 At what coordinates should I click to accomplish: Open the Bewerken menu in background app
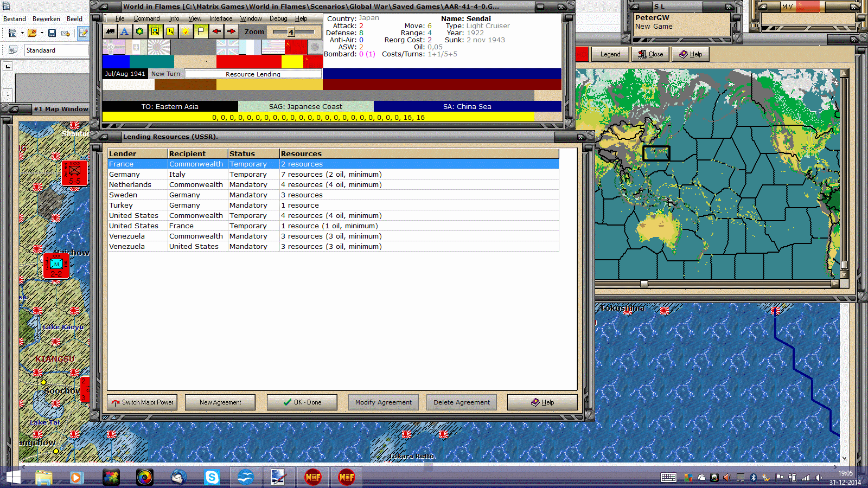46,19
